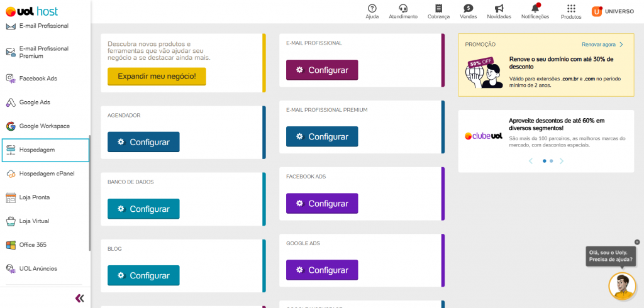
Task: Open the Vendas sales icon
Action: [x=468, y=9]
